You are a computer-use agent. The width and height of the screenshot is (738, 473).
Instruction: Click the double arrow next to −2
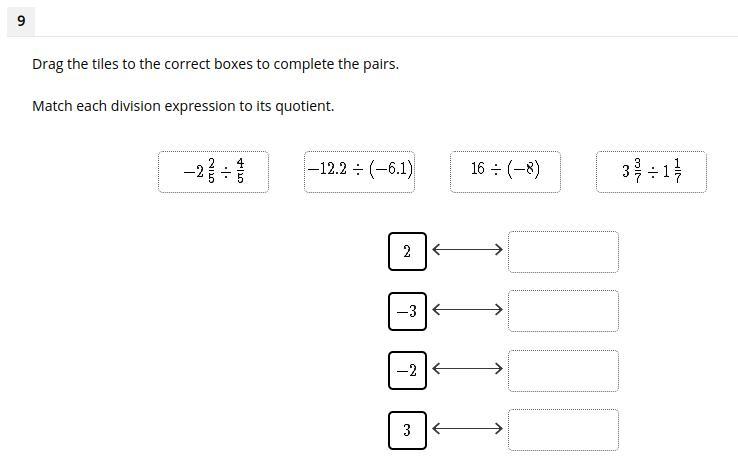coord(467,369)
